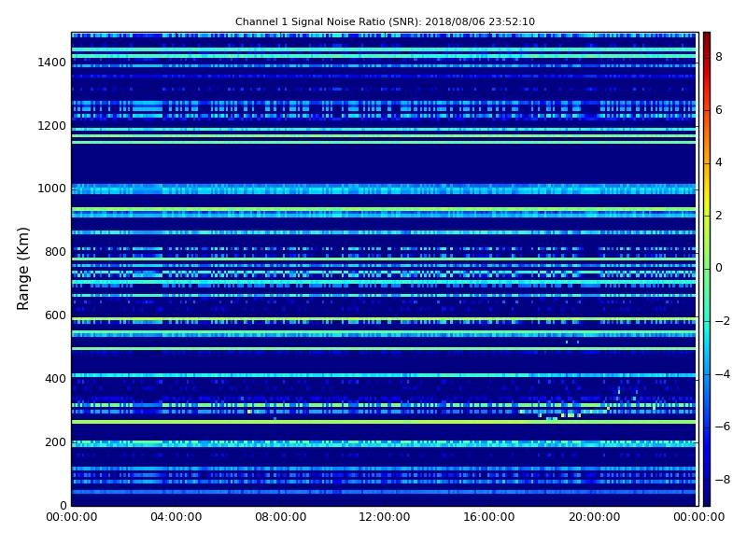
Task: Click the plot title text 'Channel 1 Signal Noise Ratio (SNR)'
Action: [x=329, y=21]
